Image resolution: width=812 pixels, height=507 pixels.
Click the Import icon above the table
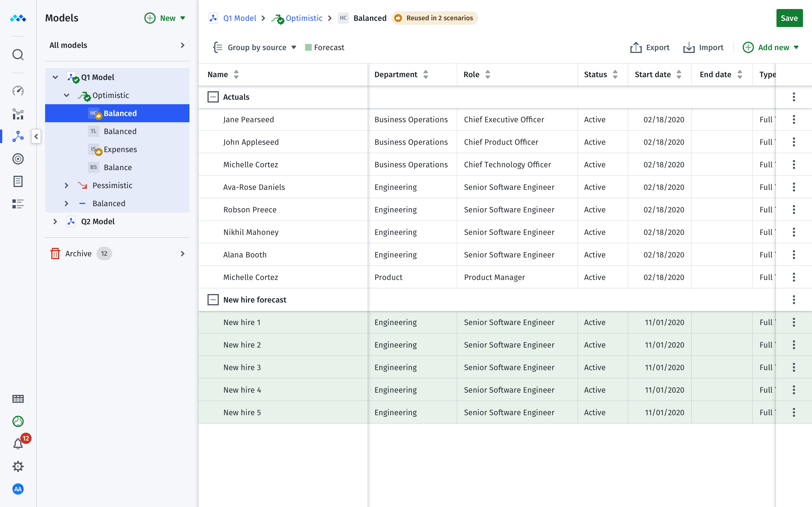[x=689, y=47]
